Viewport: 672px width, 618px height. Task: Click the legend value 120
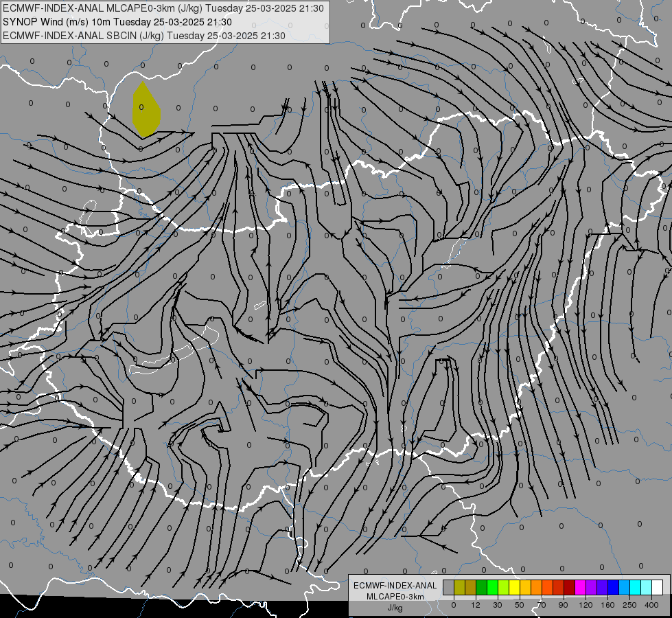tap(586, 605)
